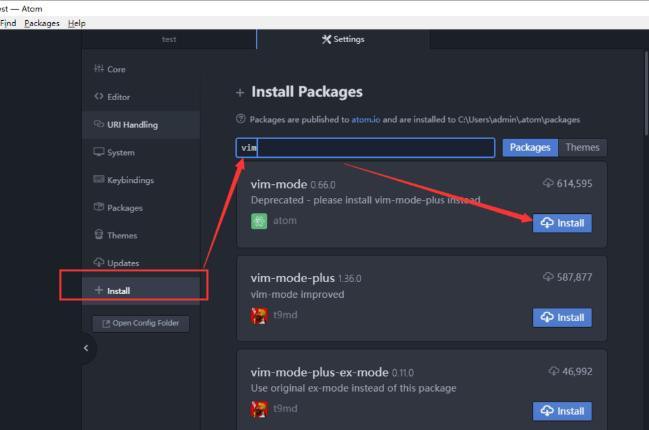Toggle search to Themes
649x430 pixels.
click(x=582, y=148)
